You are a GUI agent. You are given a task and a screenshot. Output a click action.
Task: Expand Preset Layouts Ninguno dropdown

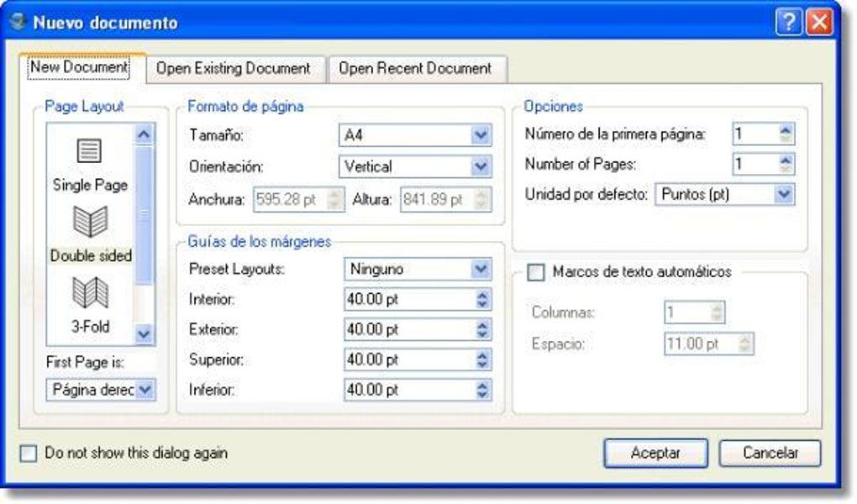click(x=418, y=269)
